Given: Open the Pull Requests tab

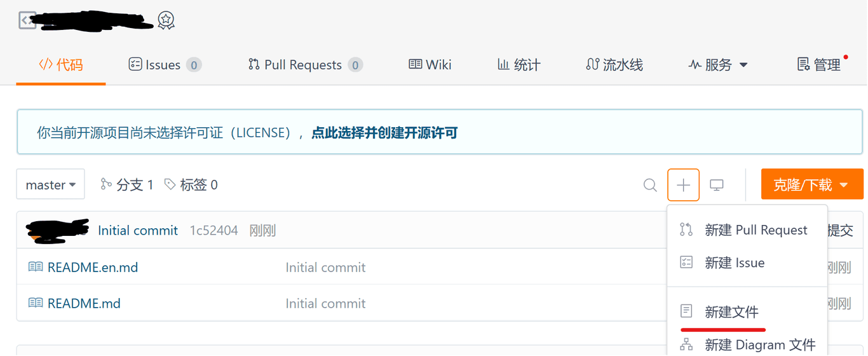Looking at the screenshot, I should [305, 65].
